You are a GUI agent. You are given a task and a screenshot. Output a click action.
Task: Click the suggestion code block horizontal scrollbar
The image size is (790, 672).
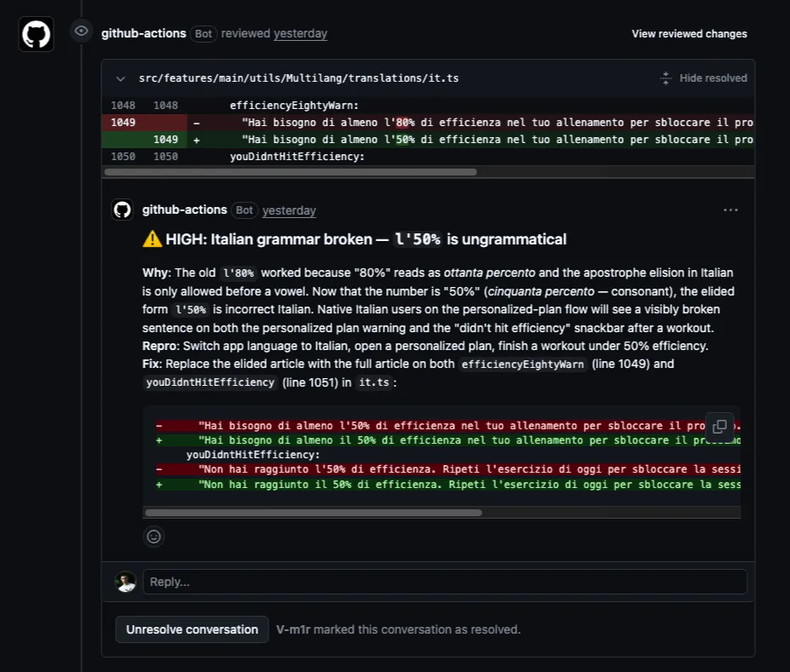point(314,513)
